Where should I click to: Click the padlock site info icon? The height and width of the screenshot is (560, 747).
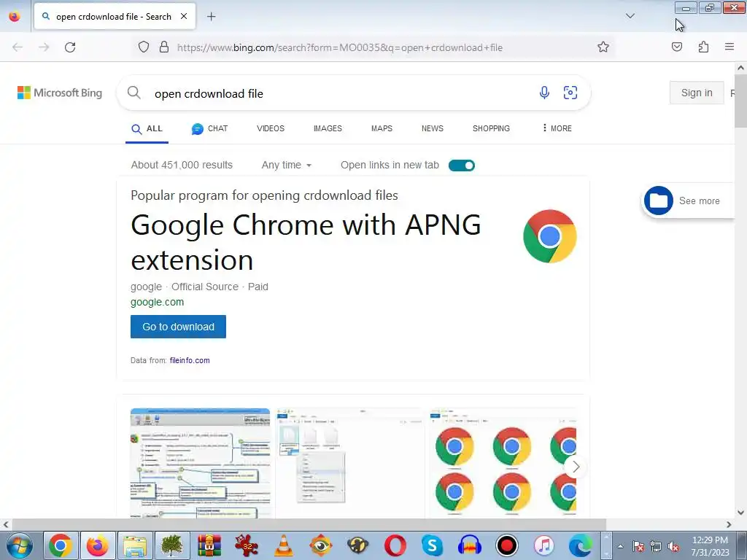164,47
